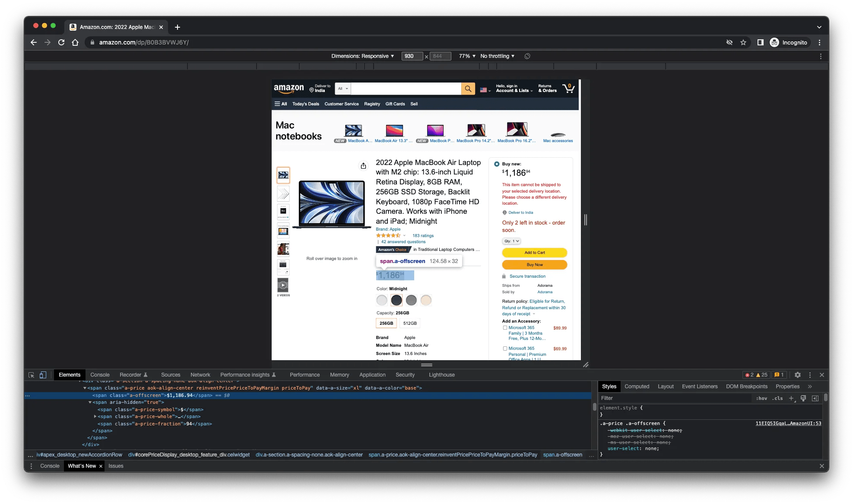Image resolution: width=853 pixels, height=504 pixels.
Task: Select the Buy new radio button
Action: pyautogui.click(x=498, y=164)
